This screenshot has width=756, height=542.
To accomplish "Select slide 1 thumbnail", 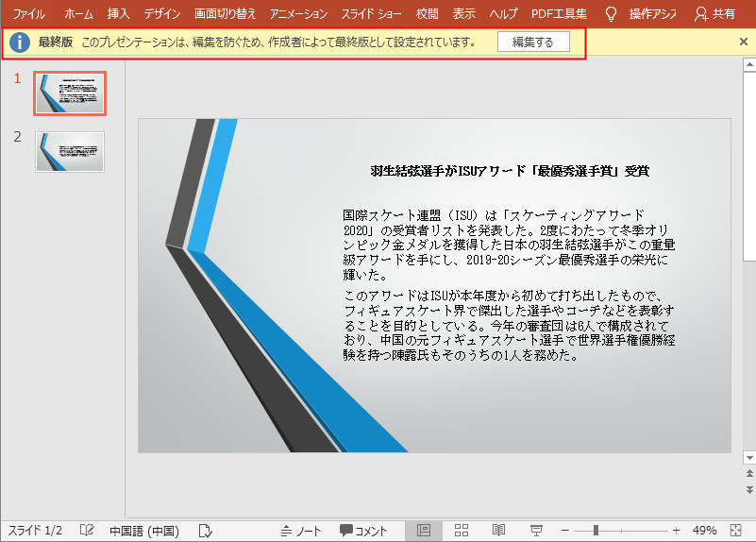I will click(70, 93).
